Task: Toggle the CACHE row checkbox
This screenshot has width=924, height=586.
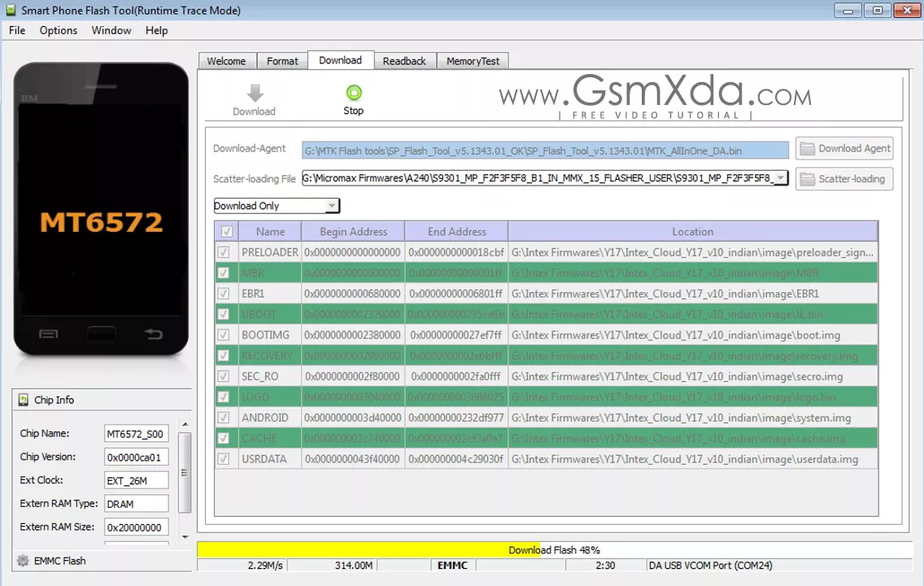Action: pyautogui.click(x=224, y=438)
